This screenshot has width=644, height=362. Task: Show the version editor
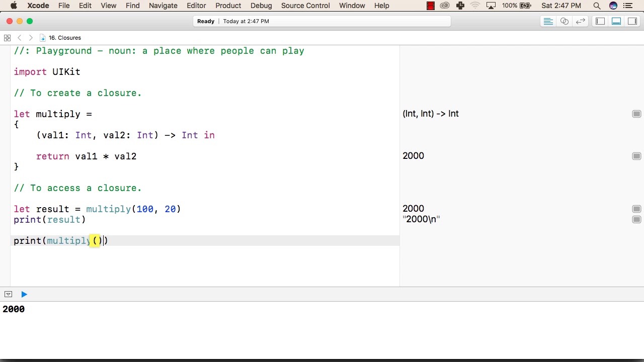tap(581, 21)
